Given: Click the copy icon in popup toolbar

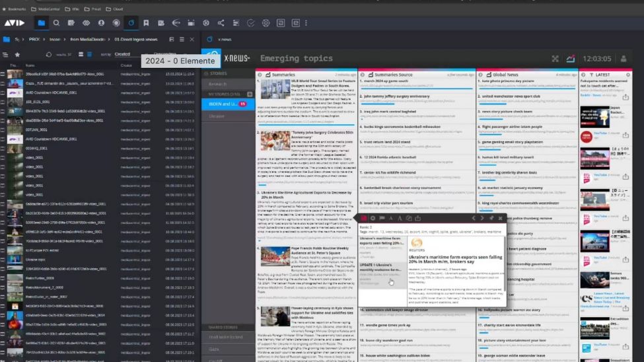Looking at the screenshot, I should click(x=409, y=218).
